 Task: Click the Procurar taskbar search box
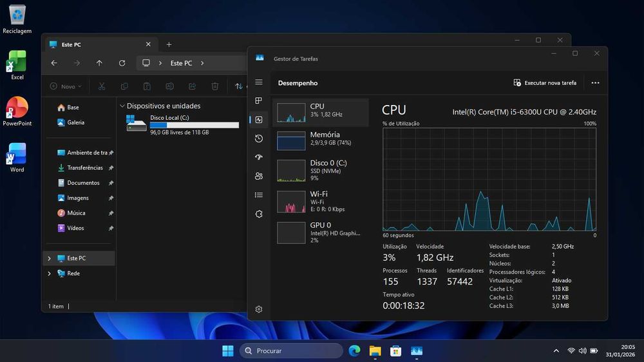pyautogui.click(x=291, y=351)
